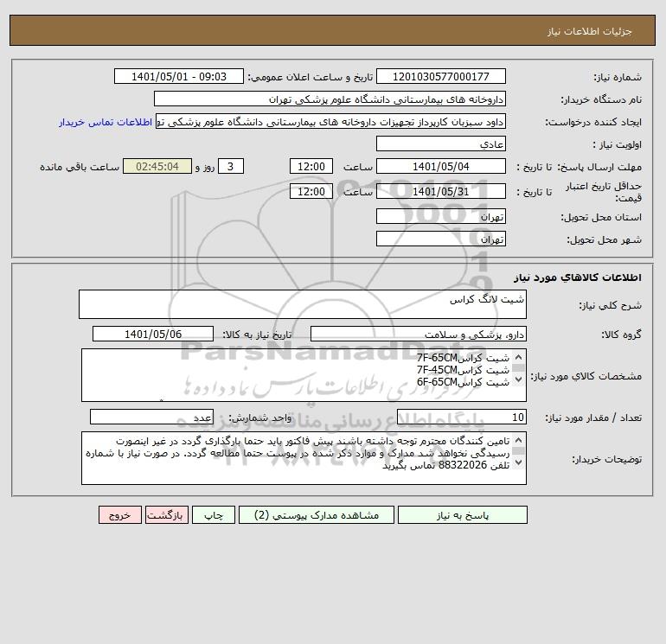
Task: Select response deadline time 12:00 field
Action: coord(311,167)
